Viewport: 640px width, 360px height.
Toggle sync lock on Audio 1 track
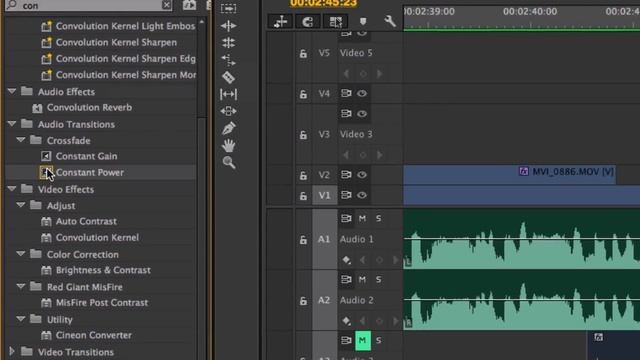pos(346,218)
